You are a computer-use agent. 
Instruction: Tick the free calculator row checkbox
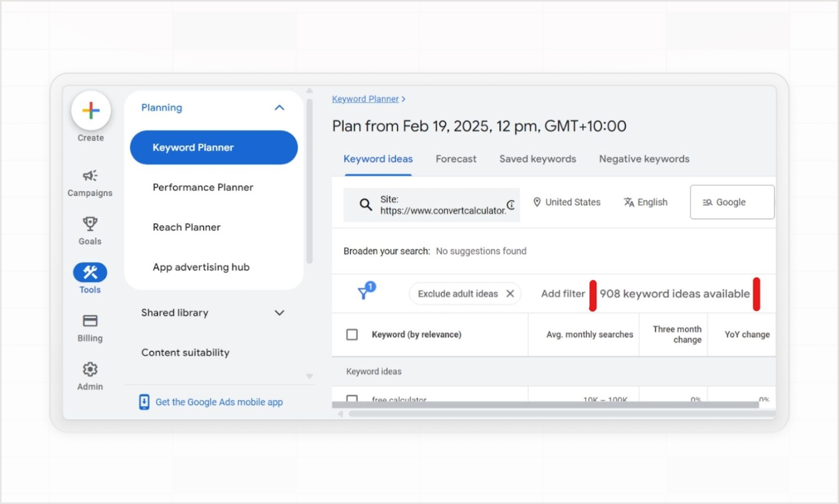pos(352,399)
